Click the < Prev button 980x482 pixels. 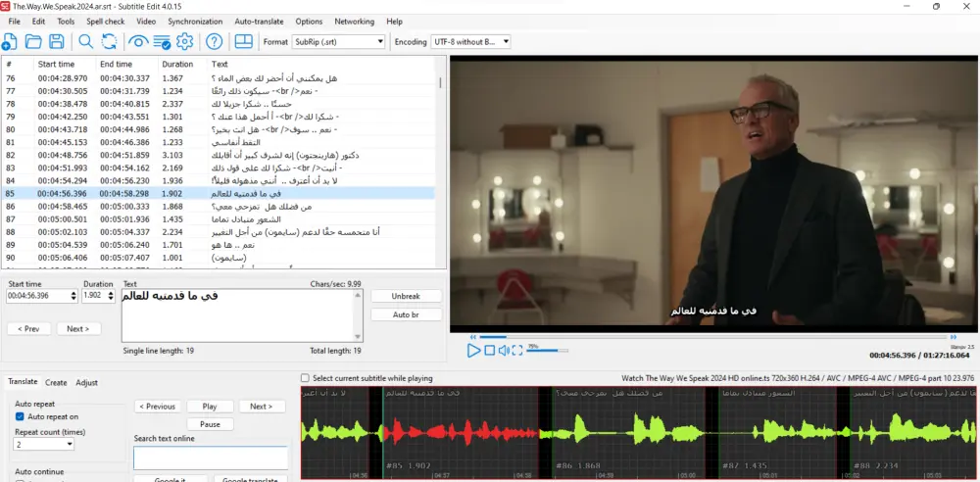pyautogui.click(x=28, y=329)
